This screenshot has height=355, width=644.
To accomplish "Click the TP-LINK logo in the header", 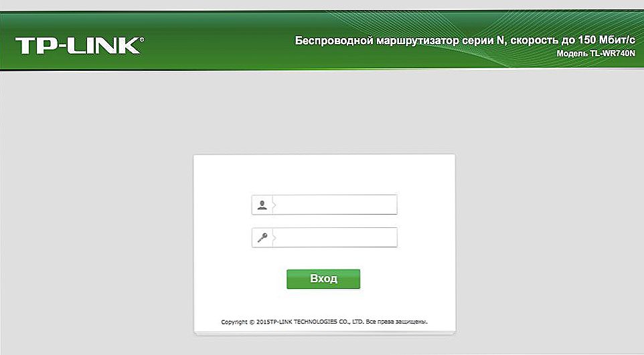I will pos(78,45).
